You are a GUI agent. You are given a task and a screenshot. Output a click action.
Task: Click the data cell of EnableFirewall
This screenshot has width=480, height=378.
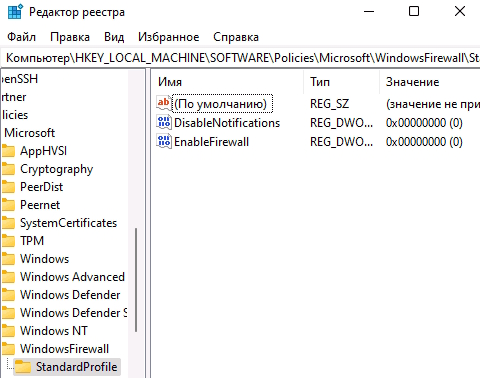[424, 142]
